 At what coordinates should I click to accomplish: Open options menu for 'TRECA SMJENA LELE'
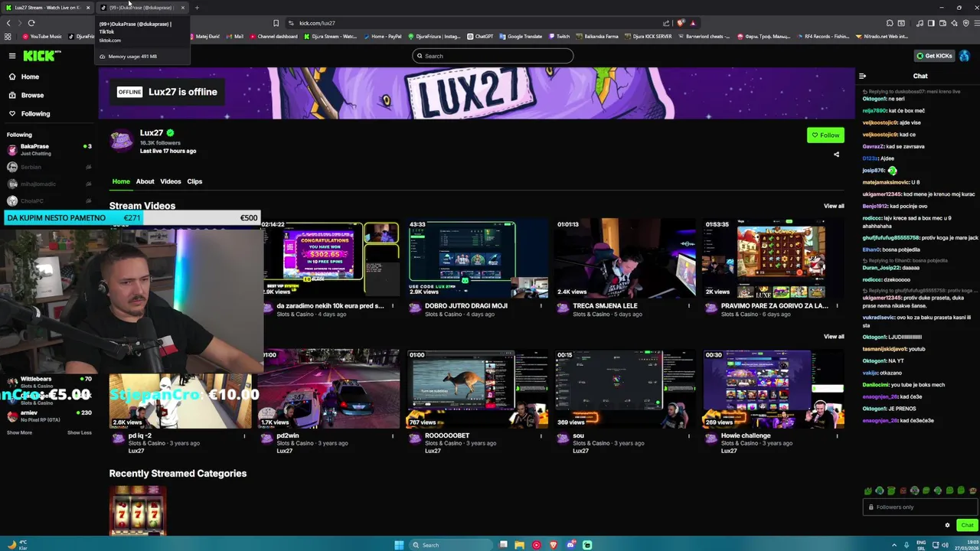(688, 306)
